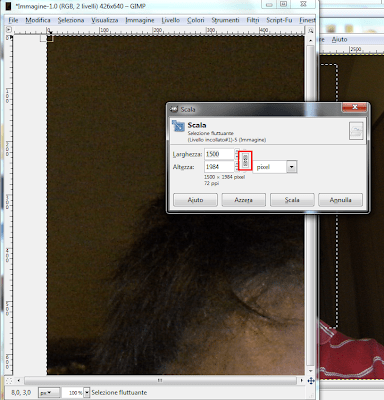The width and height of the screenshot is (384, 400).
Task: Open the Colori menu
Action: 195,20
